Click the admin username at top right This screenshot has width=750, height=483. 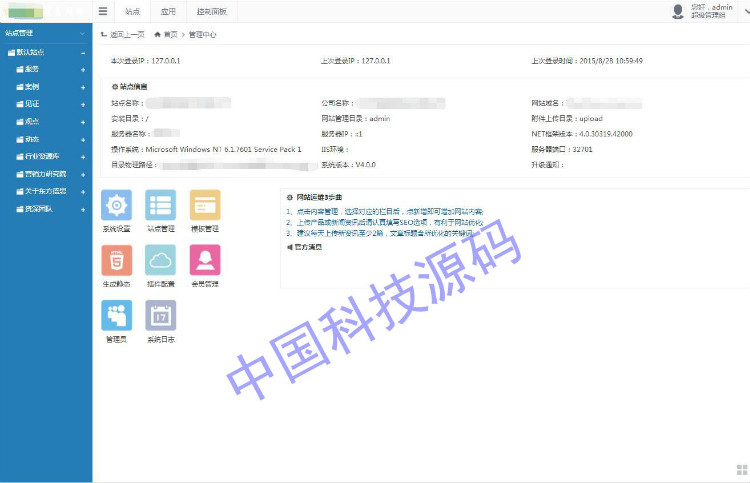coord(722,7)
